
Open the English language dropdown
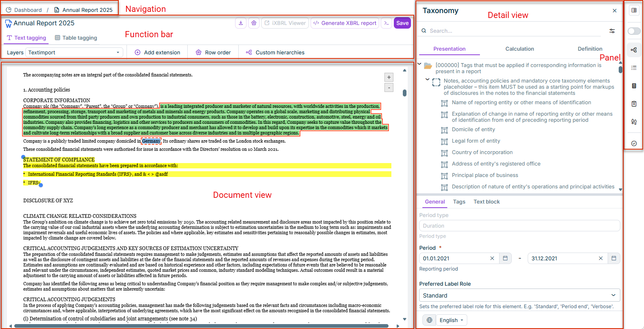click(451, 320)
